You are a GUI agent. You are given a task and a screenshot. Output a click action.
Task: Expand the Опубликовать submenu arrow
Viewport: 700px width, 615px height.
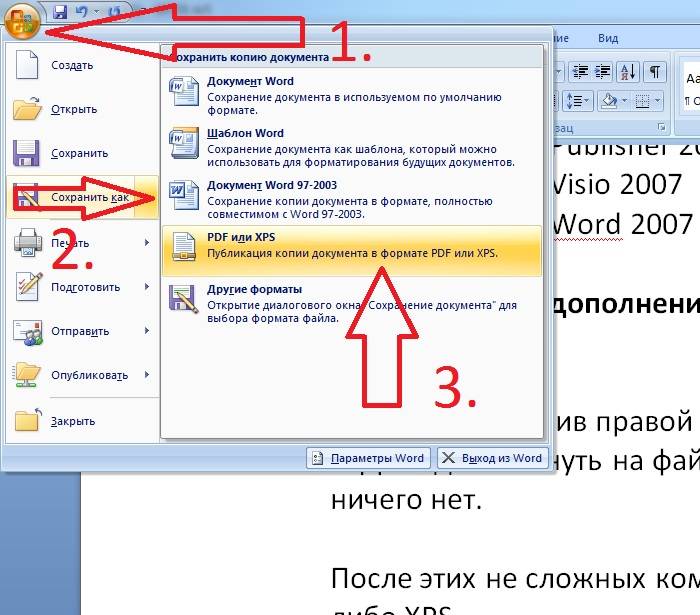(x=147, y=375)
